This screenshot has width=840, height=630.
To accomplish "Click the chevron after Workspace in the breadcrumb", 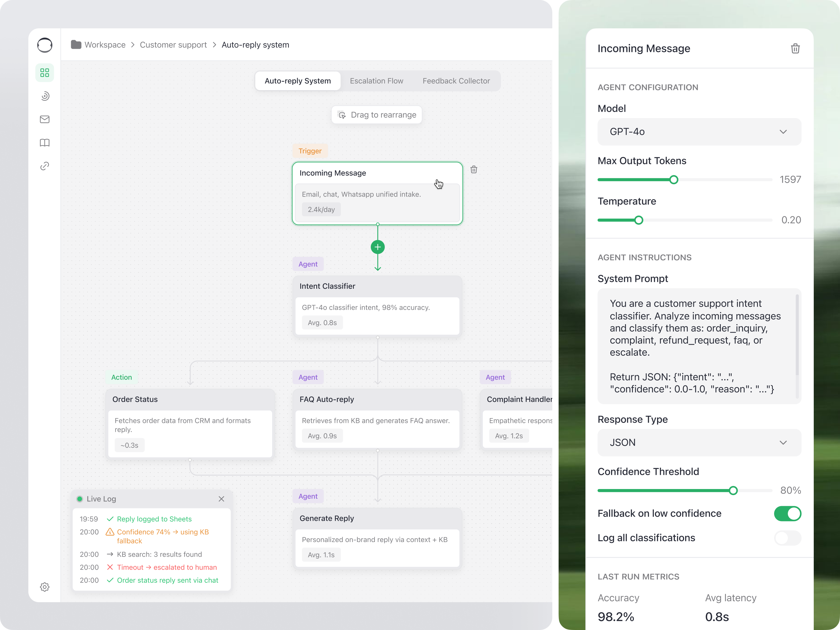I will click(x=133, y=45).
